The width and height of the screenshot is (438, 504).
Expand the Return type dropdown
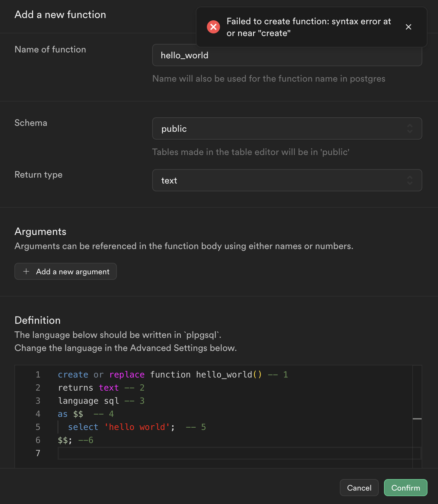click(x=287, y=180)
